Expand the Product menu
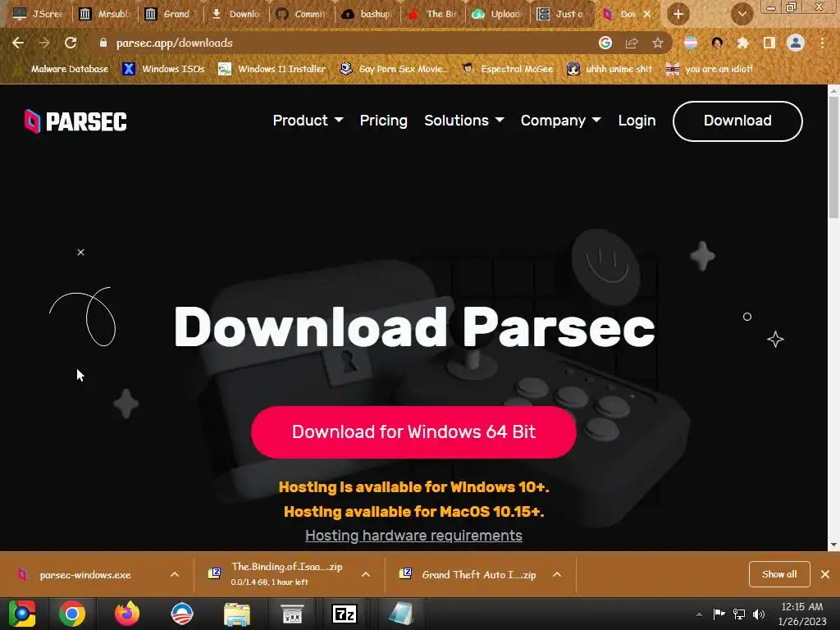 308,121
